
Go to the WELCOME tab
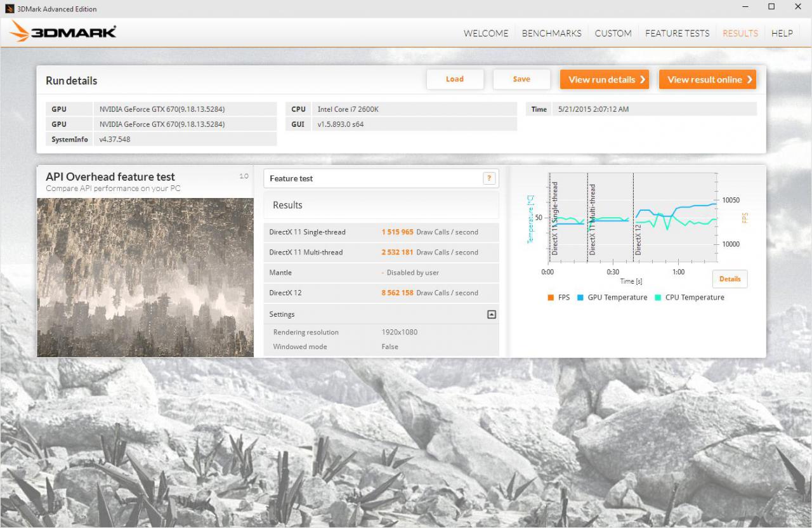[486, 34]
